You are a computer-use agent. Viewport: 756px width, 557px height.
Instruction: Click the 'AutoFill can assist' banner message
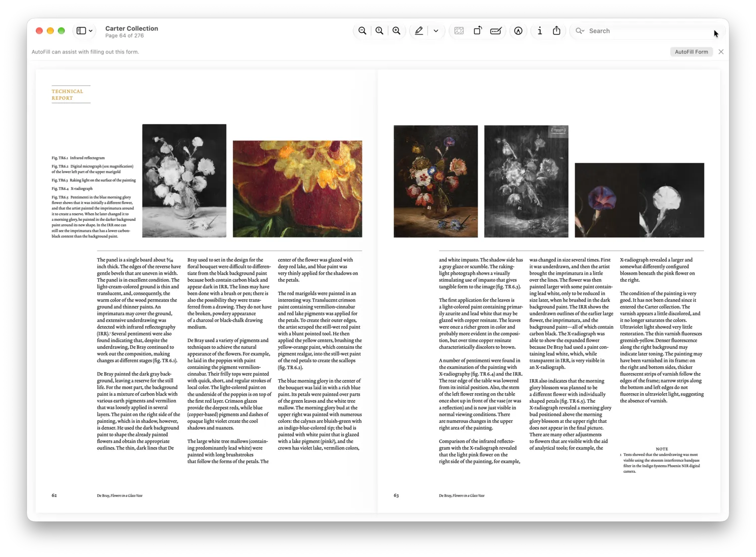coord(85,52)
